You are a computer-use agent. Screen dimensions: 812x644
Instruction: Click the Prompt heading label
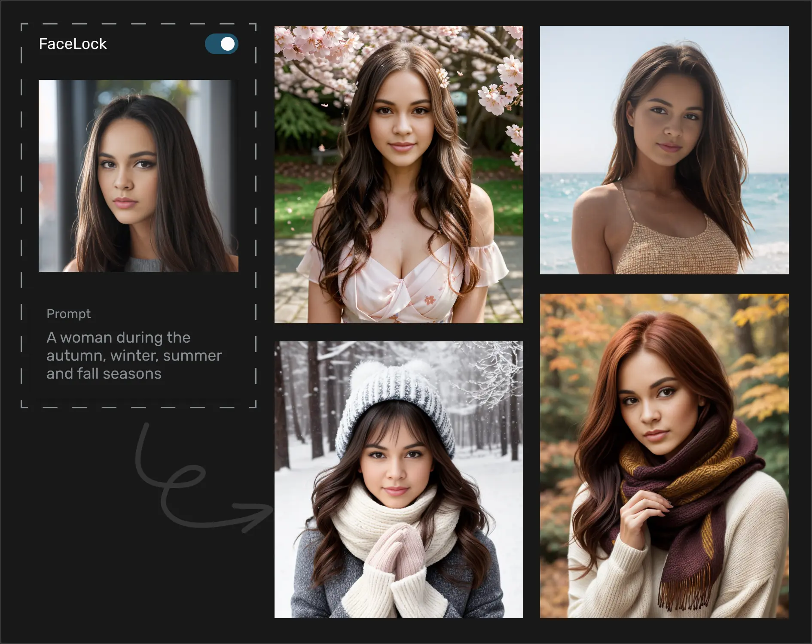point(68,314)
